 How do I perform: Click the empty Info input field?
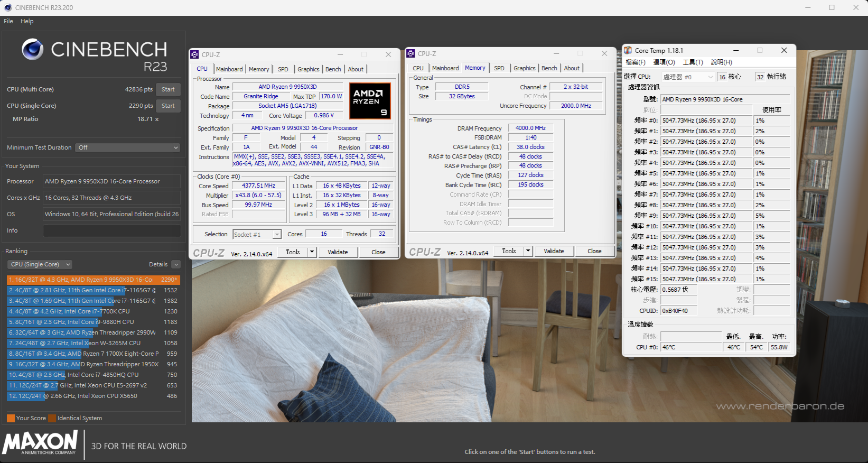(112, 230)
